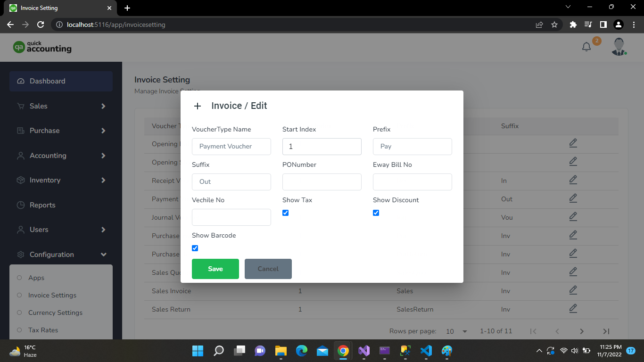This screenshot has height=362, width=644.
Task: Uncheck the Show Tax checkbox
Action: [285, 213]
